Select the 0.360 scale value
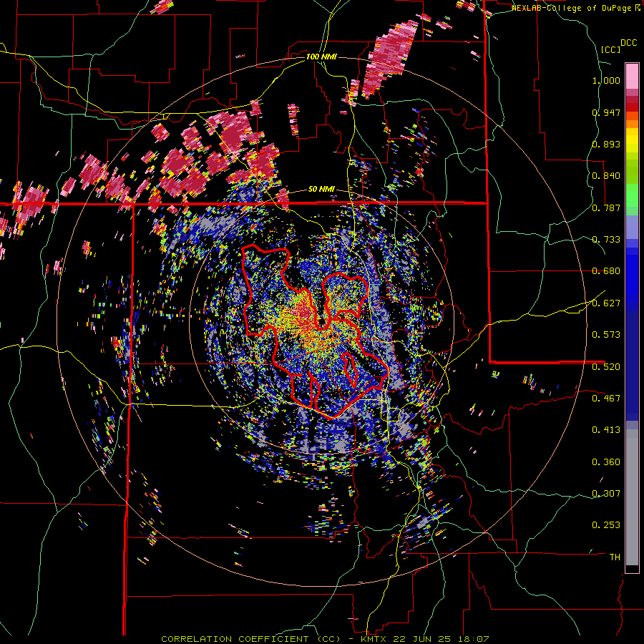Viewport: 644px width, 644px height. pos(606,462)
